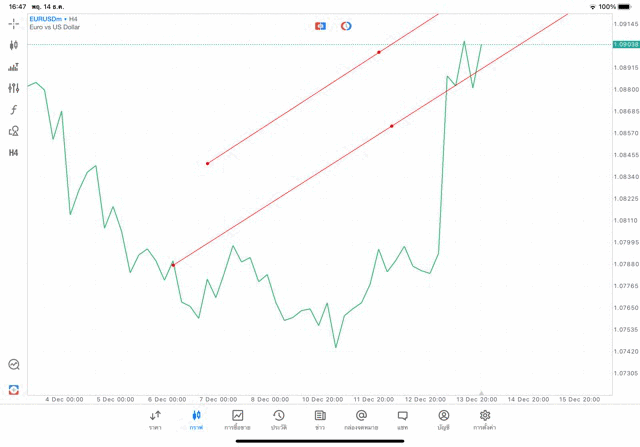The height and width of the screenshot is (447, 640).
Task: Open the ประวัติ (History) tab
Action: (279, 420)
